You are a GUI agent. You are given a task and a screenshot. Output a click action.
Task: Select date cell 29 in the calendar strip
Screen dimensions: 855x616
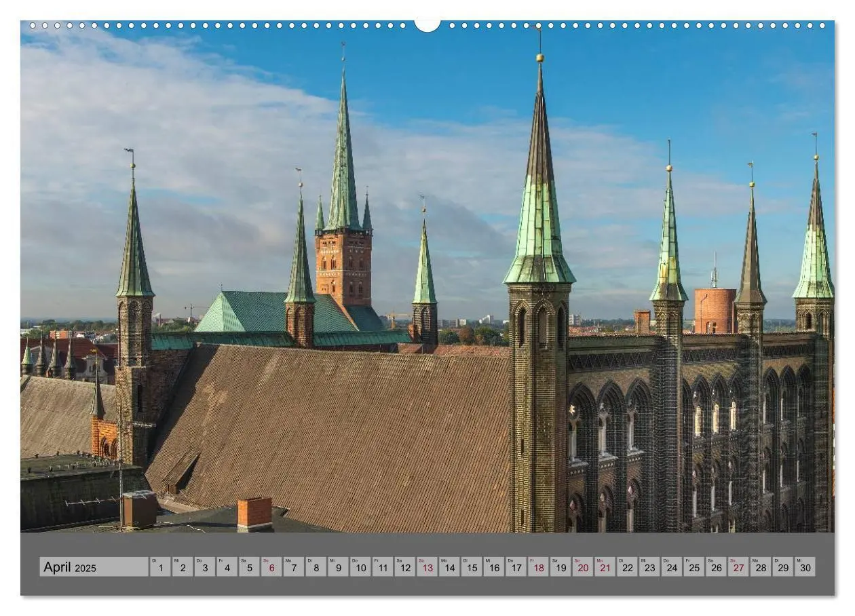coord(782,567)
